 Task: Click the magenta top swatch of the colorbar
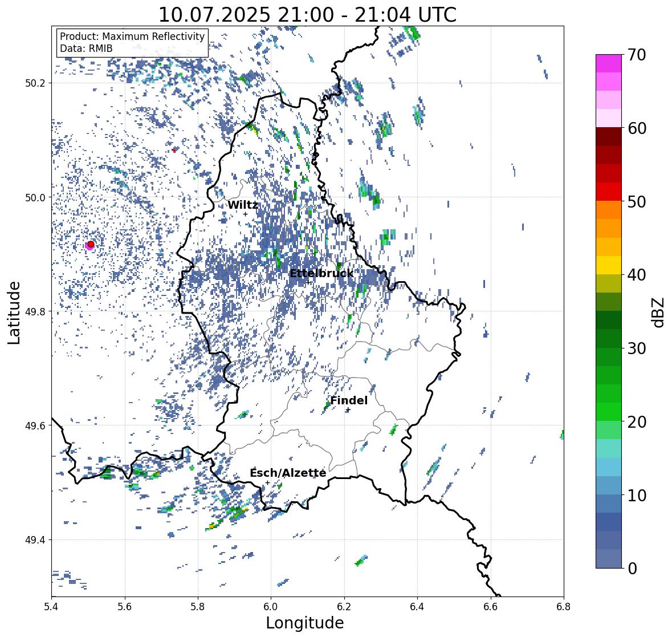pyautogui.click(x=609, y=63)
